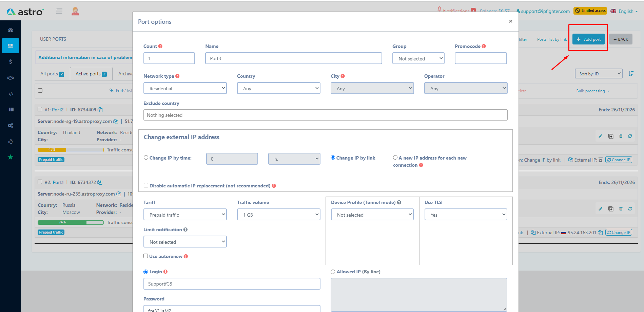Switch to All ports tab
Image resolution: width=644 pixels, height=312 pixels.
point(52,74)
